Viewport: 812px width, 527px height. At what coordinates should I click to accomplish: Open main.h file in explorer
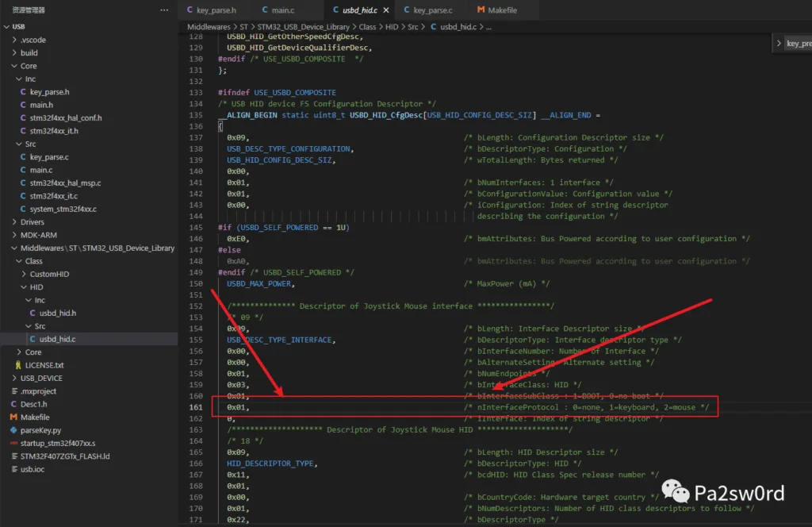pyautogui.click(x=41, y=105)
